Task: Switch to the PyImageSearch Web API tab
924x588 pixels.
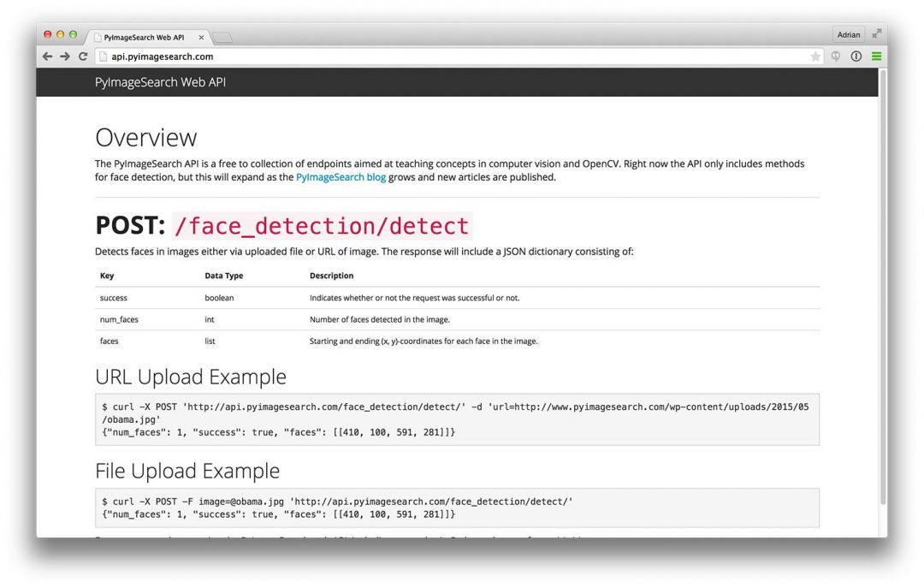Action: pyautogui.click(x=144, y=37)
